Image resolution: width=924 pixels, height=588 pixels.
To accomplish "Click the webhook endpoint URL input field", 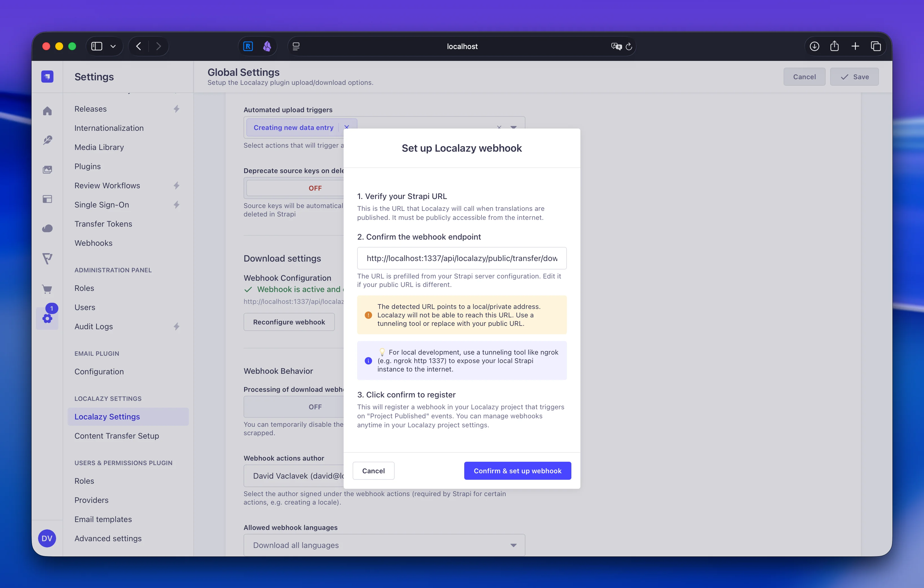I will 462,258.
